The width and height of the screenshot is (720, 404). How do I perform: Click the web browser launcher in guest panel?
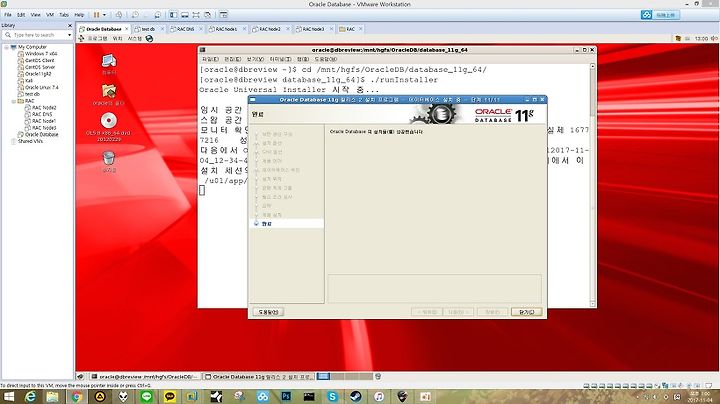149,39
